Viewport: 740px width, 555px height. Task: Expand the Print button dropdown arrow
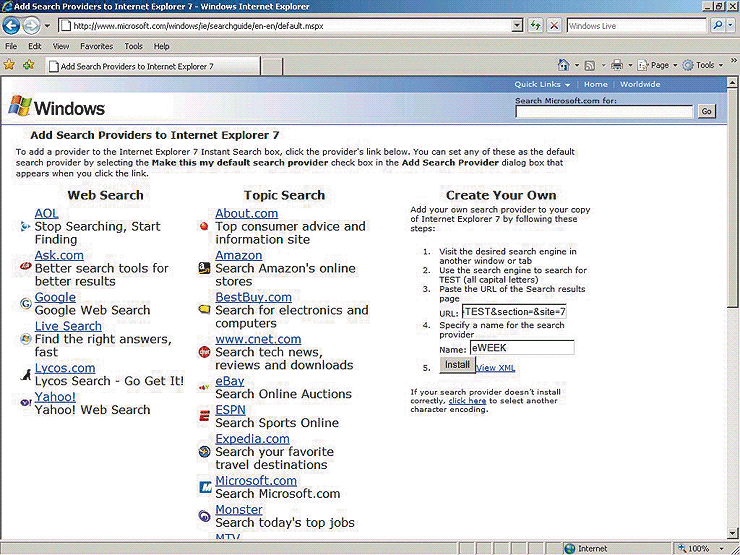click(x=630, y=66)
